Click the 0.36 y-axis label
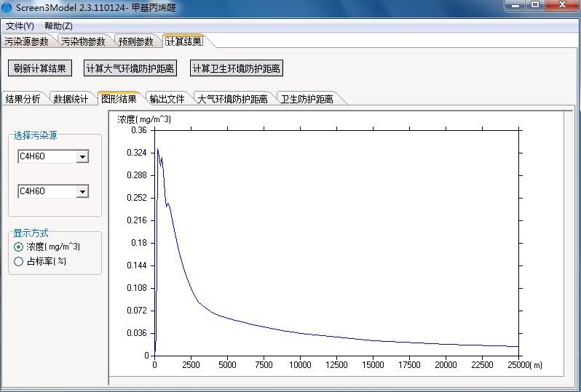 pos(139,130)
